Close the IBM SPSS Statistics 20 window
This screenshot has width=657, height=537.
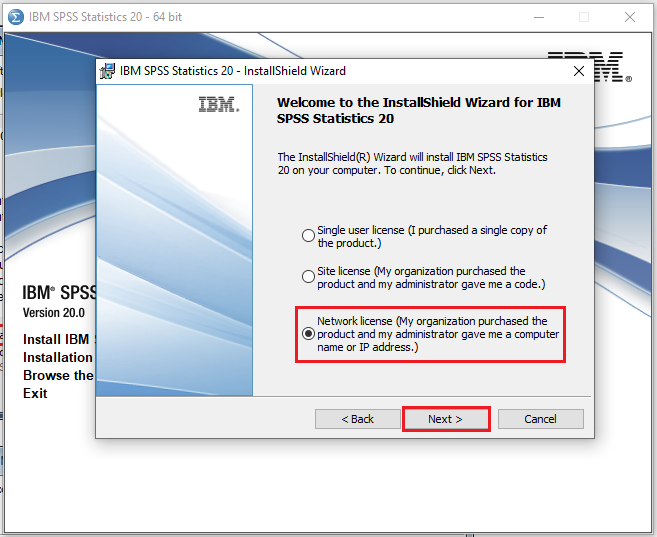[x=630, y=17]
